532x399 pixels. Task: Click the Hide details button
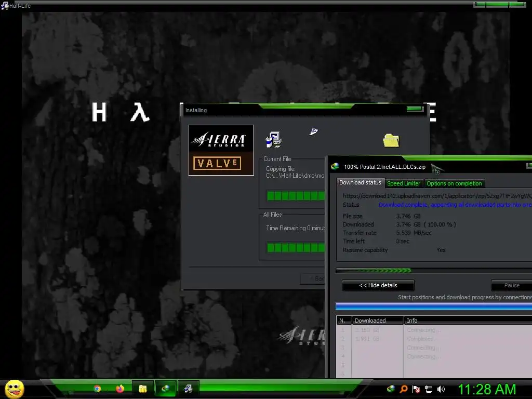click(378, 285)
